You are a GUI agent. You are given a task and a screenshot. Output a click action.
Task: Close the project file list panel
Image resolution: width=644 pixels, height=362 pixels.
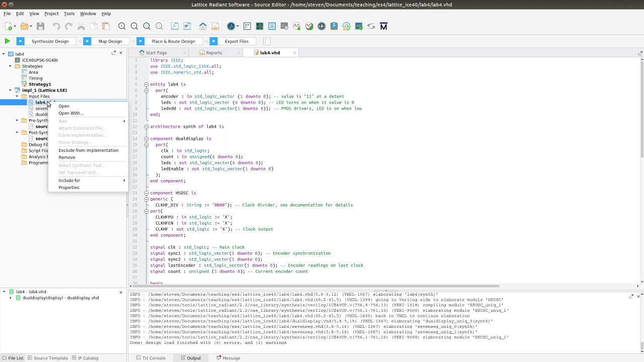click(x=121, y=53)
